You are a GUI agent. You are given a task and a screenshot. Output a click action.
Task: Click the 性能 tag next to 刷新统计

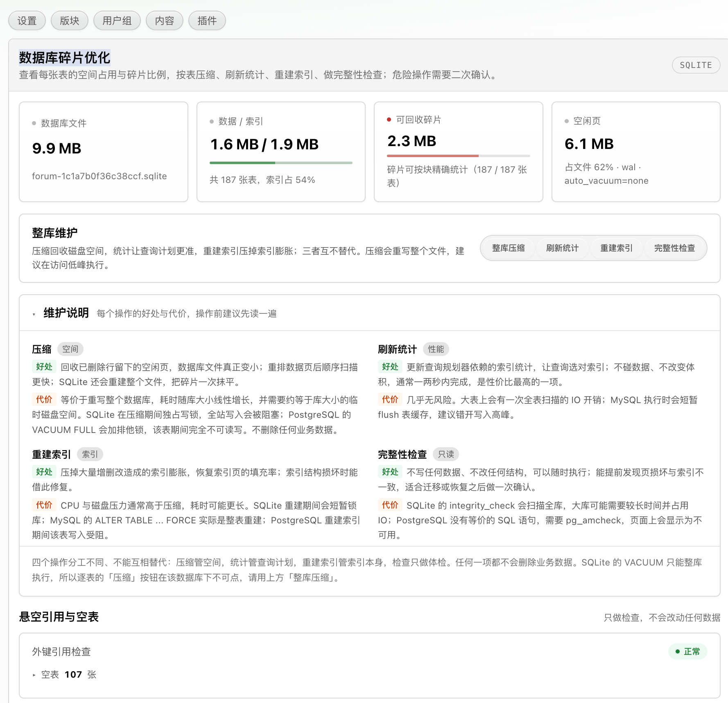click(436, 349)
